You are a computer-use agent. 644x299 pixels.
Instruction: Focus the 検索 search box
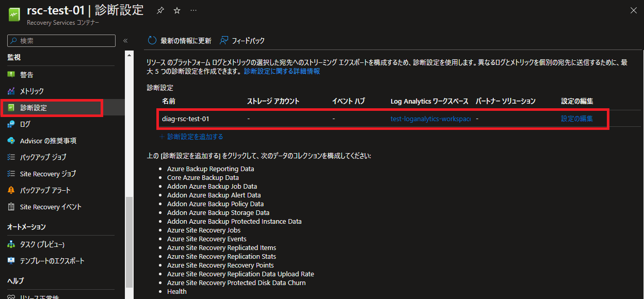61,41
